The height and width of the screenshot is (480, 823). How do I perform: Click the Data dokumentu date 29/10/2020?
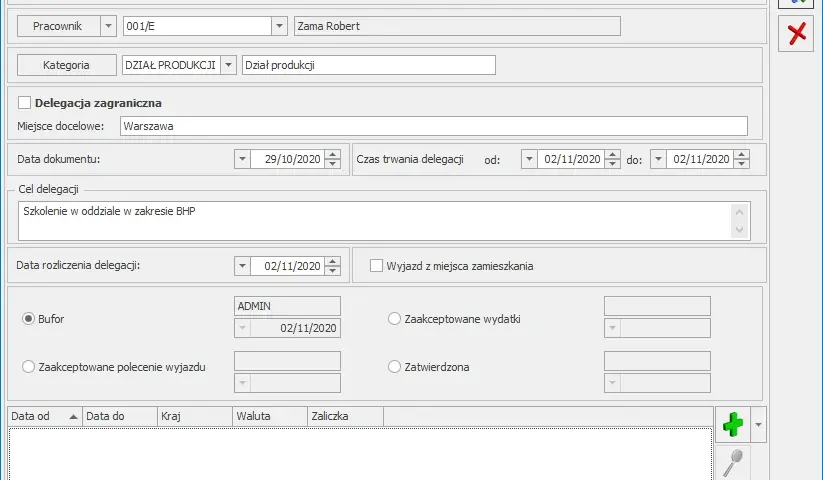[x=288, y=159]
